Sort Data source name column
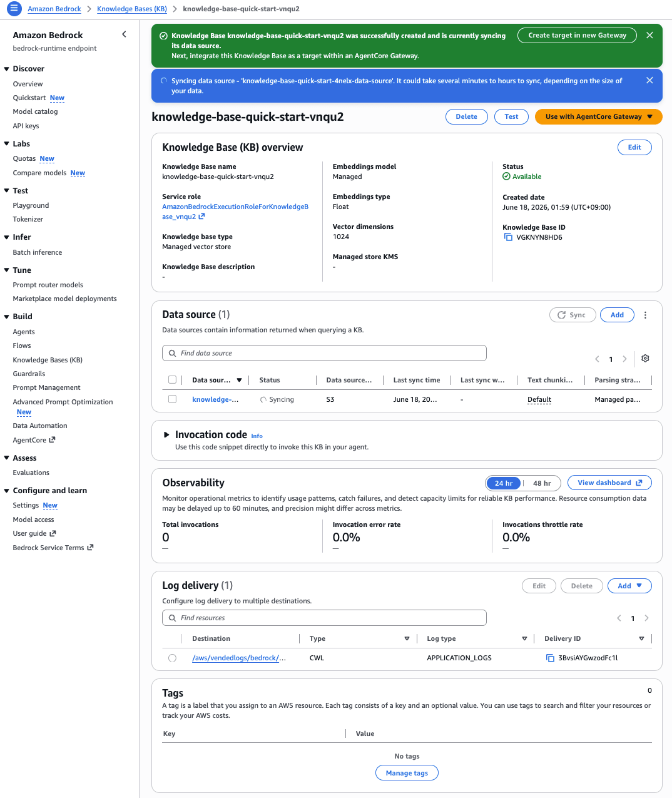 [239, 380]
